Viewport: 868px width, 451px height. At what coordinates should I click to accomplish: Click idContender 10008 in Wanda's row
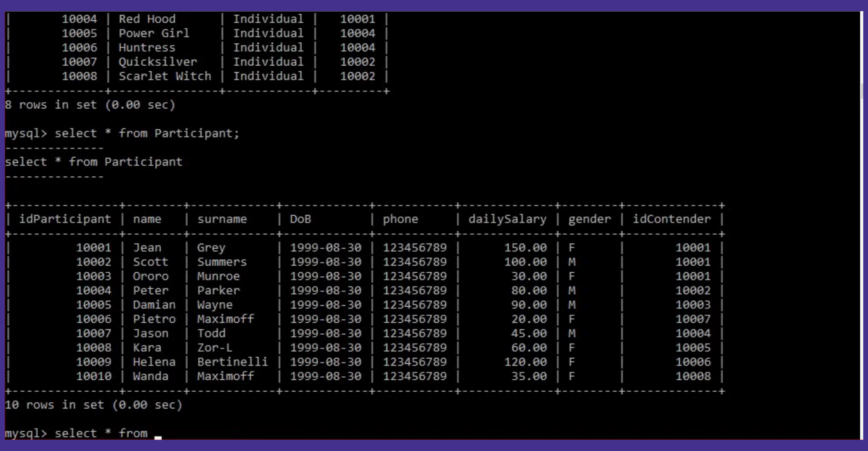[x=693, y=376]
